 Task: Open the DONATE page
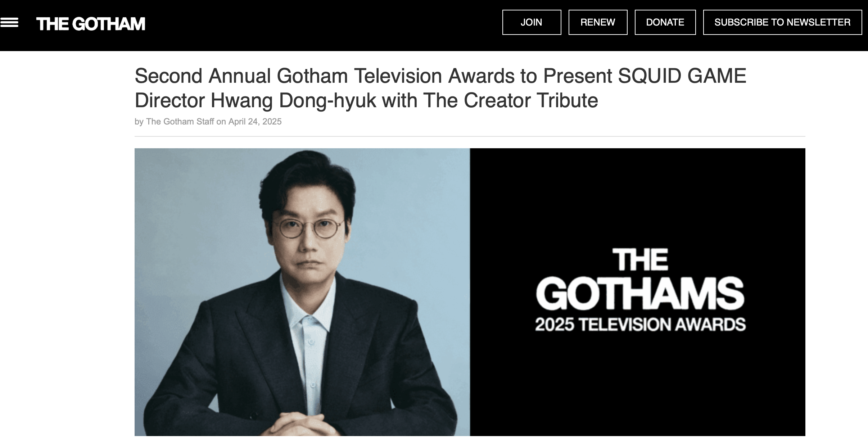click(665, 22)
